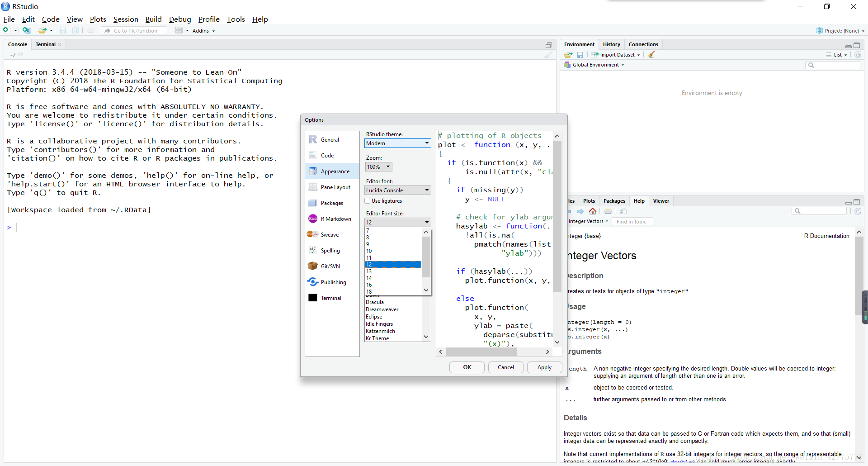Open the Session menu
Screen dimensions: 868x466
click(126, 19)
